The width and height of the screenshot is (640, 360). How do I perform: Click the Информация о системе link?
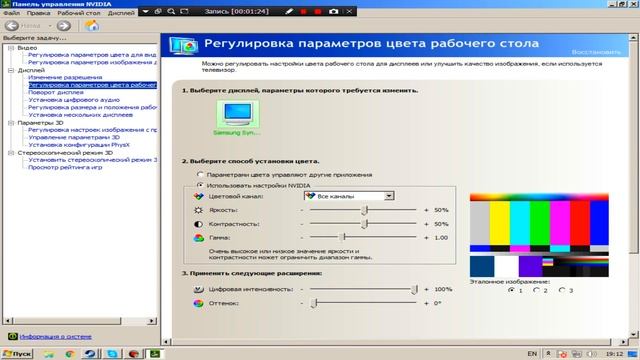click(x=56, y=337)
